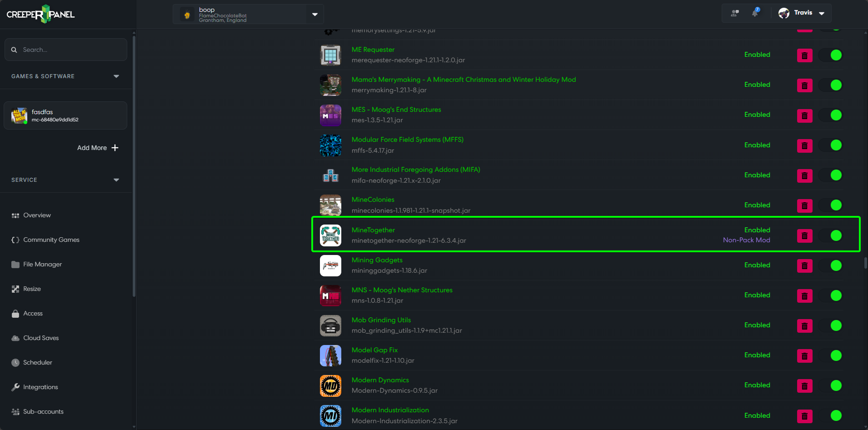
Task: Toggle the MineTogether mod off
Action: [830, 235]
